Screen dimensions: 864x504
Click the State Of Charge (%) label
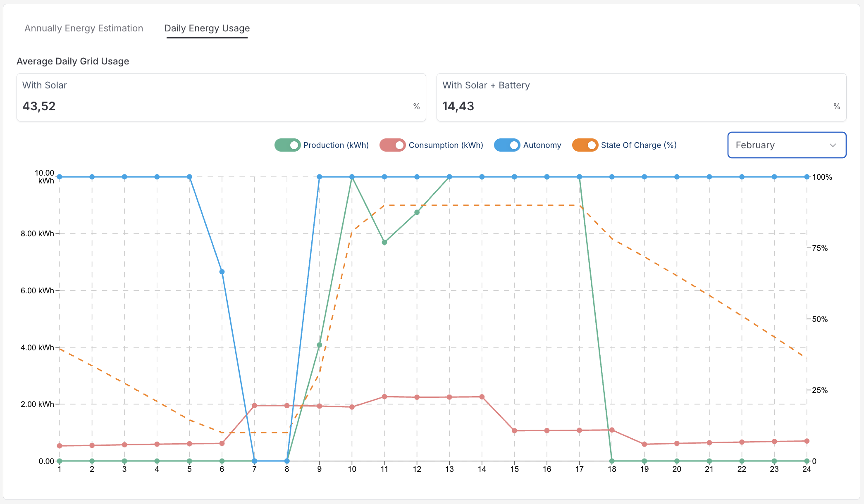tap(638, 145)
